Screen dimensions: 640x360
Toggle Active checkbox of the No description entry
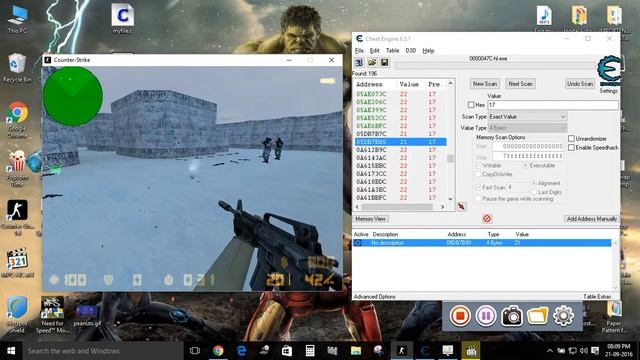pos(358,243)
